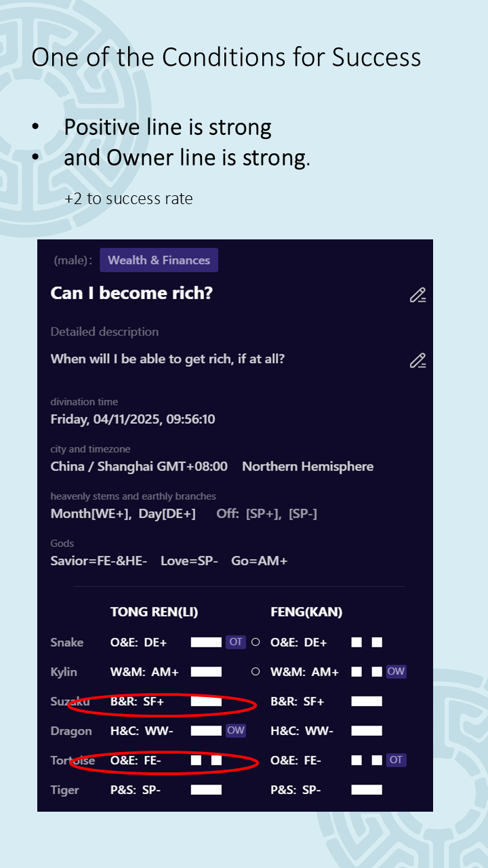
Task: Click the China / Shanghai GMT+08:00 timezone text
Action: click(x=139, y=467)
